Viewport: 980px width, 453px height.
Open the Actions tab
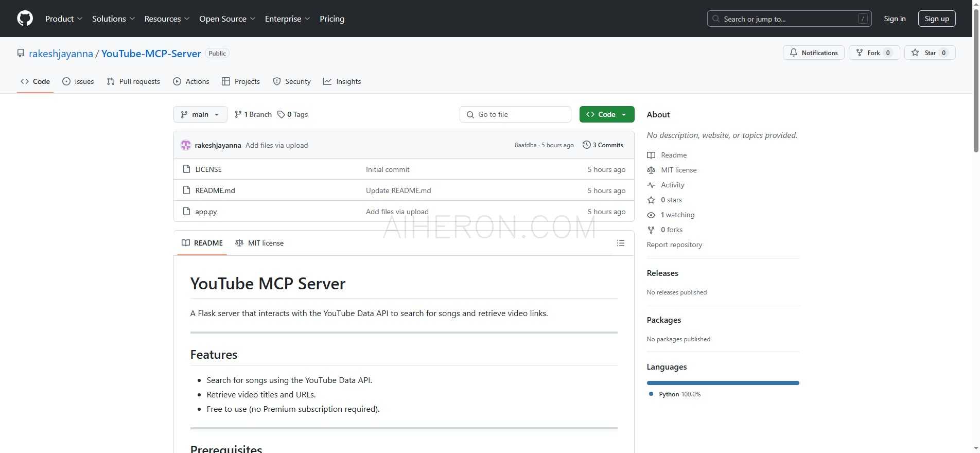(191, 81)
